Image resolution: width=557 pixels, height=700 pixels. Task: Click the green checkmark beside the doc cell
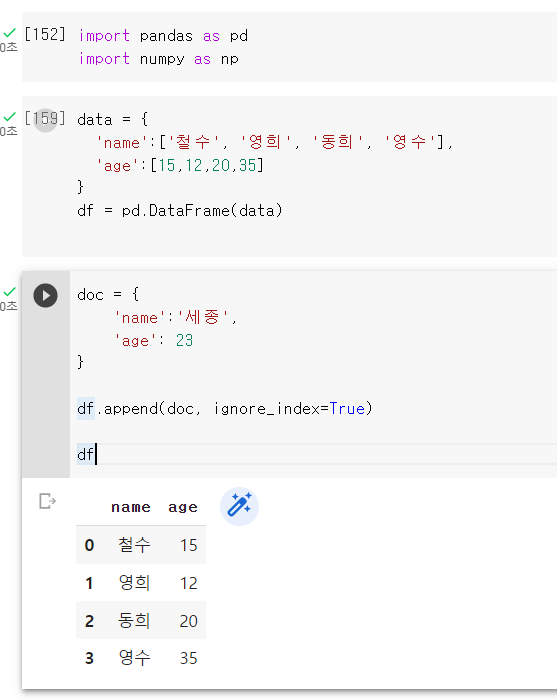tap(9, 292)
